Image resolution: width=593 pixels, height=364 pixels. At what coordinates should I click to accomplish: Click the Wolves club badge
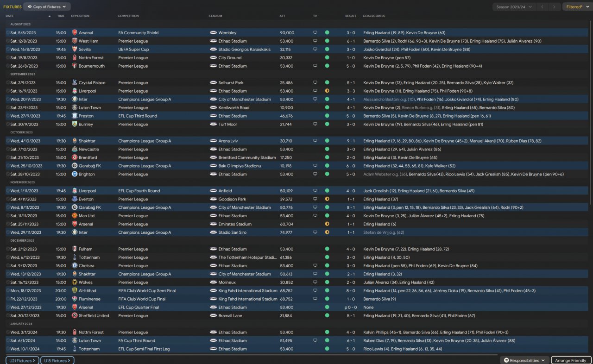pos(75,282)
